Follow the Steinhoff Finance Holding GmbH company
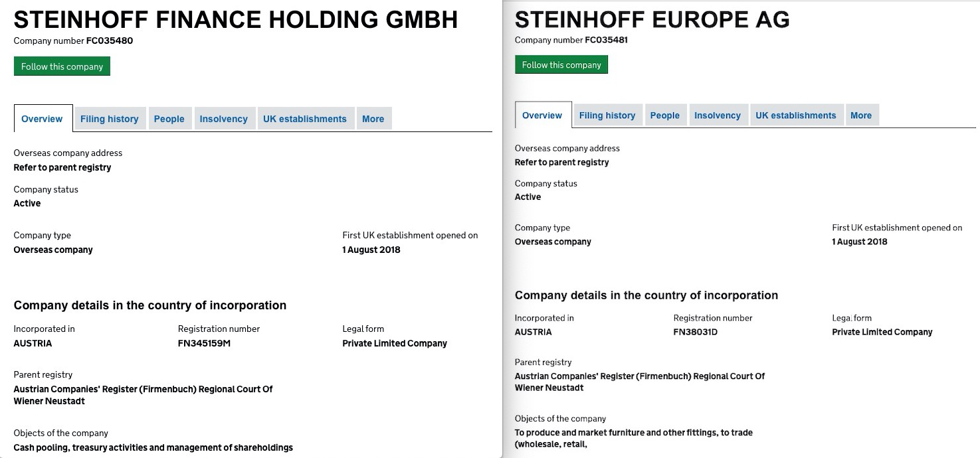The width and height of the screenshot is (980, 458). [62, 66]
